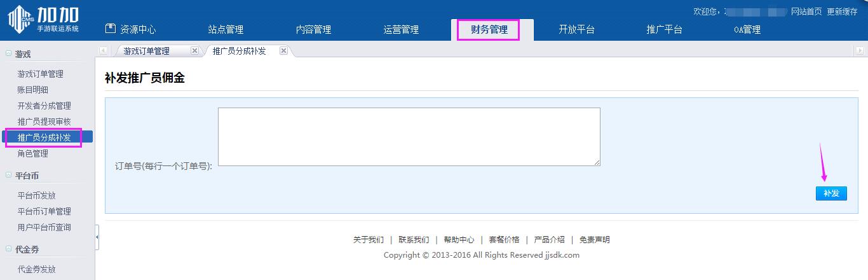
Task: Open the 站点管理 top menu
Action: (226, 29)
